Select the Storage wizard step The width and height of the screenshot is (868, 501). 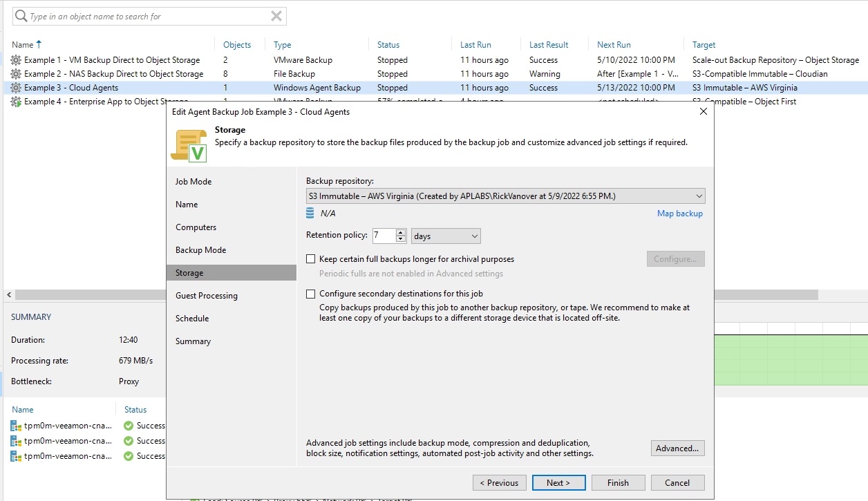point(231,273)
